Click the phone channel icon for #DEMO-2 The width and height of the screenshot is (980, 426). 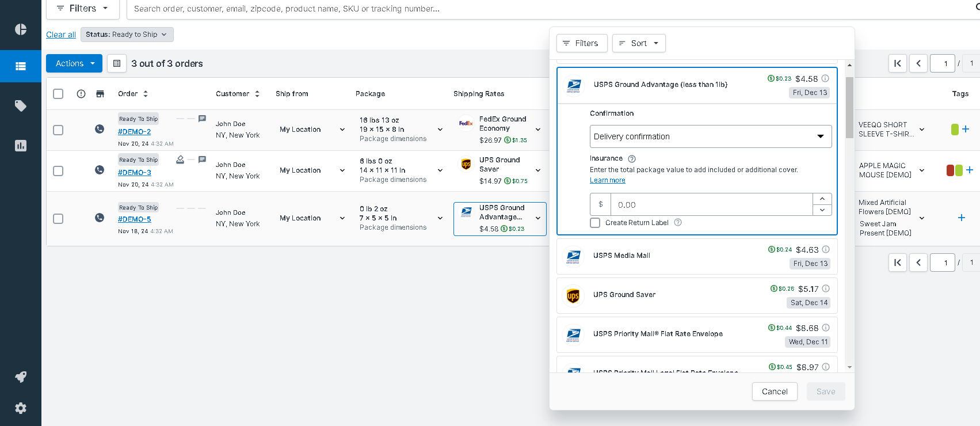coord(100,129)
